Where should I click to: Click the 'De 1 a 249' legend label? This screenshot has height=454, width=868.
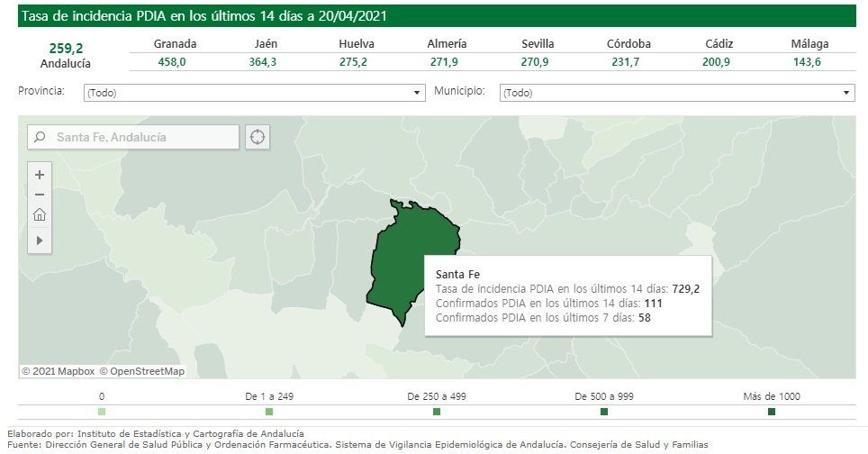(269, 396)
